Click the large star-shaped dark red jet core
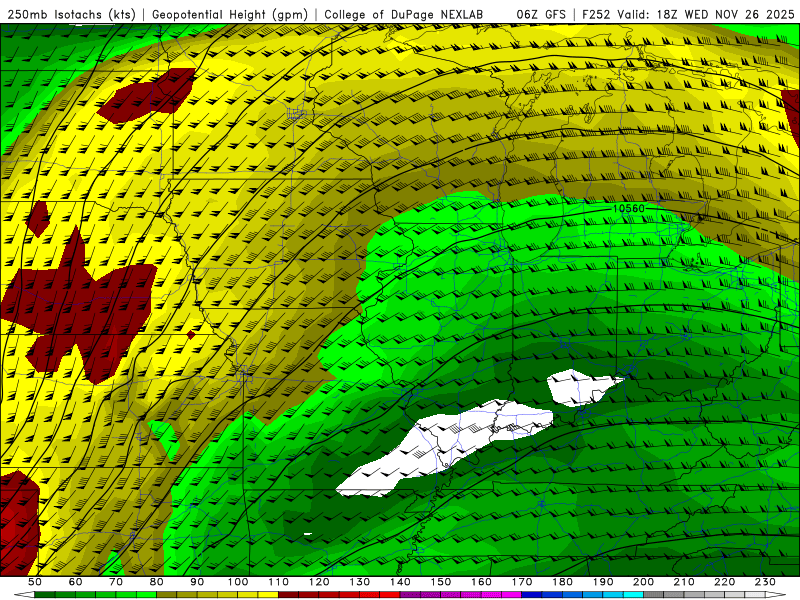The image size is (800, 600). (x=77, y=306)
